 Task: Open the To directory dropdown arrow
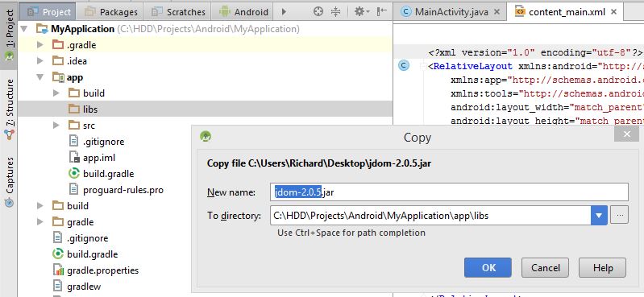tap(599, 216)
